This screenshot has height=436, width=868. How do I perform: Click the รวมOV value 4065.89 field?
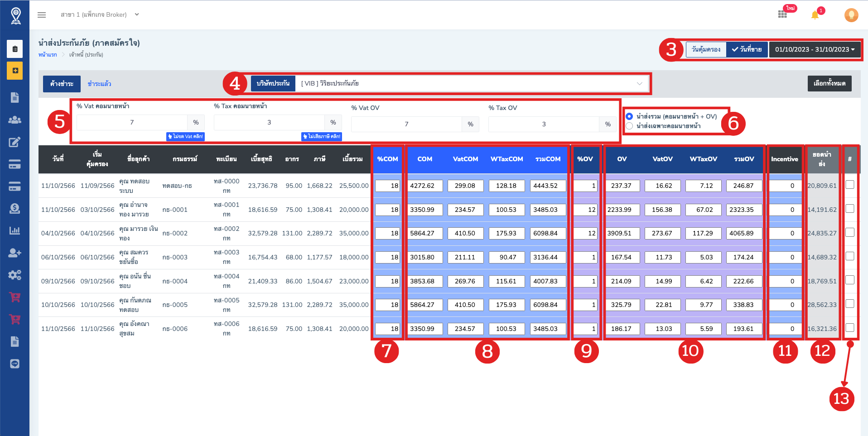tap(744, 233)
